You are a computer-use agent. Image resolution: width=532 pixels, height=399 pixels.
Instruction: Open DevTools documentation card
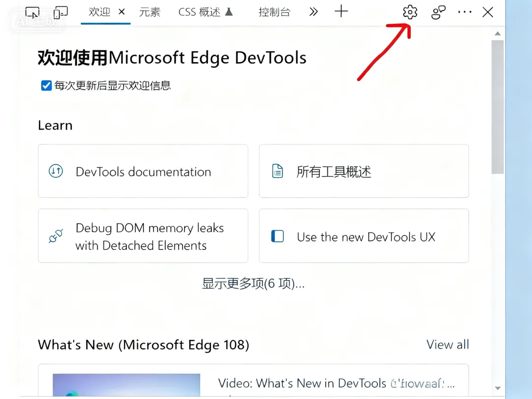[x=143, y=171]
